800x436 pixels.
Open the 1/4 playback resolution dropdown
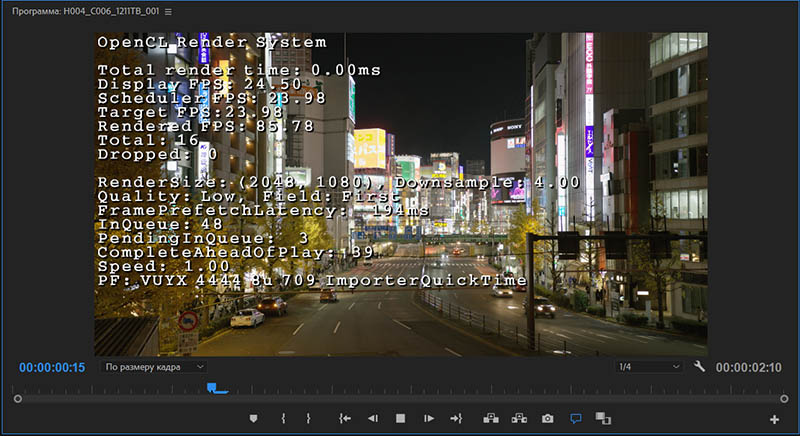tap(648, 367)
